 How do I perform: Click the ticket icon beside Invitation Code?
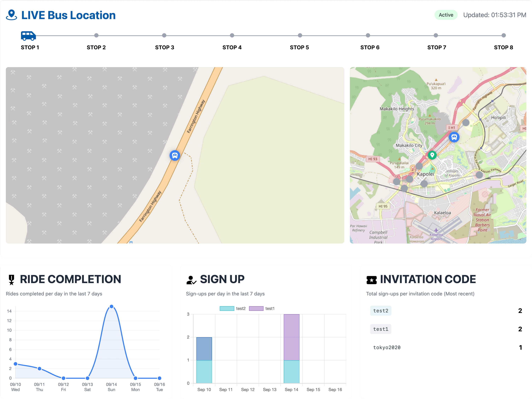(371, 280)
